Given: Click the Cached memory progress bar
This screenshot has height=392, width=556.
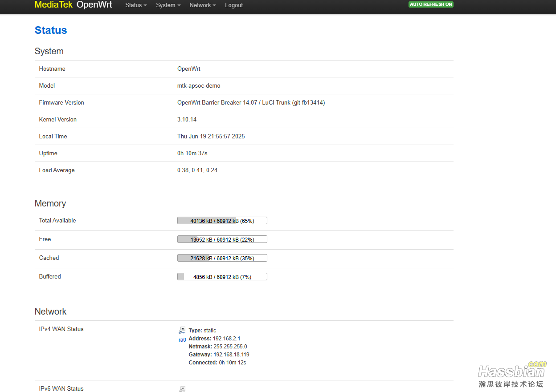Looking at the screenshot, I should [222, 258].
